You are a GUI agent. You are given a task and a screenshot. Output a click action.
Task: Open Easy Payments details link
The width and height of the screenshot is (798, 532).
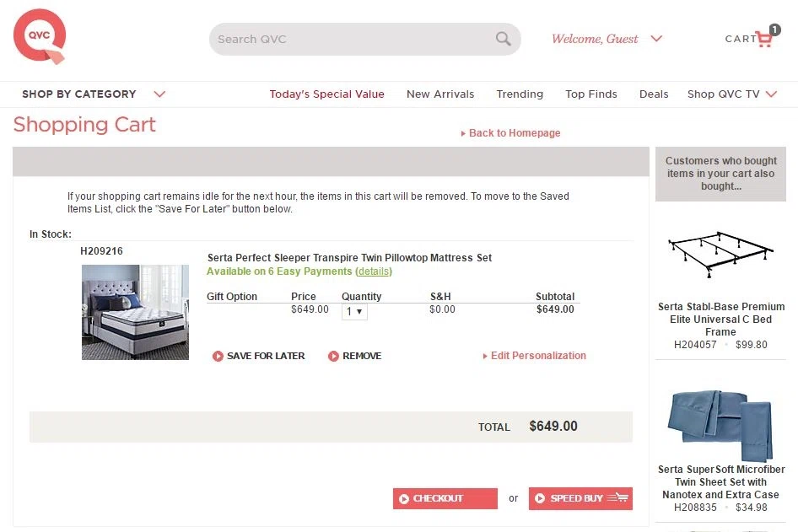point(374,271)
